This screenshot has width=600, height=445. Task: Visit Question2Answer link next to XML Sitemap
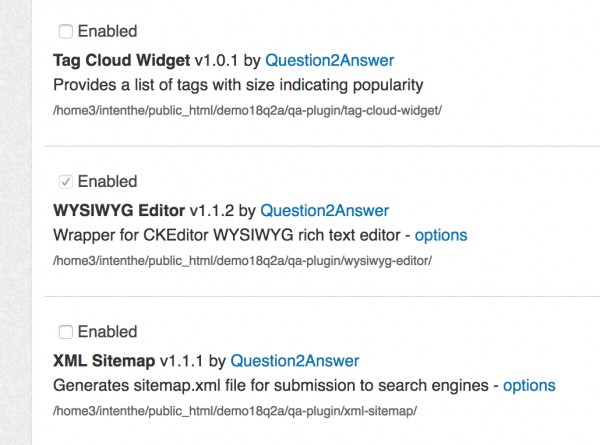(294, 360)
